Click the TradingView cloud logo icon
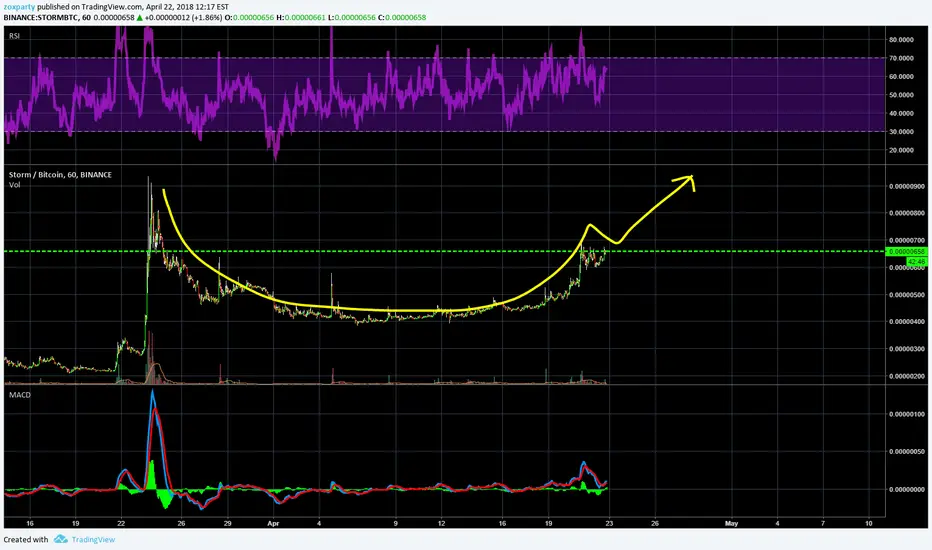Image resolution: width=932 pixels, height=550 pixels. click(x=61, y=539)
